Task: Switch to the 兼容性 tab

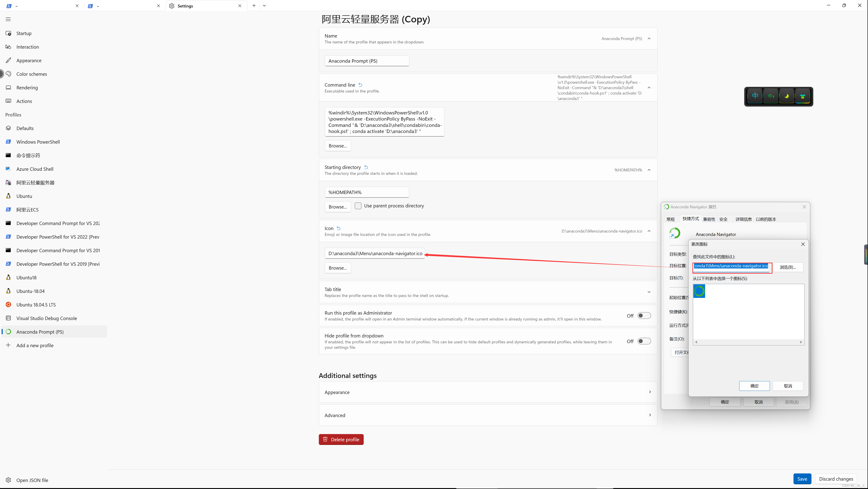Action: coord(709,219)
